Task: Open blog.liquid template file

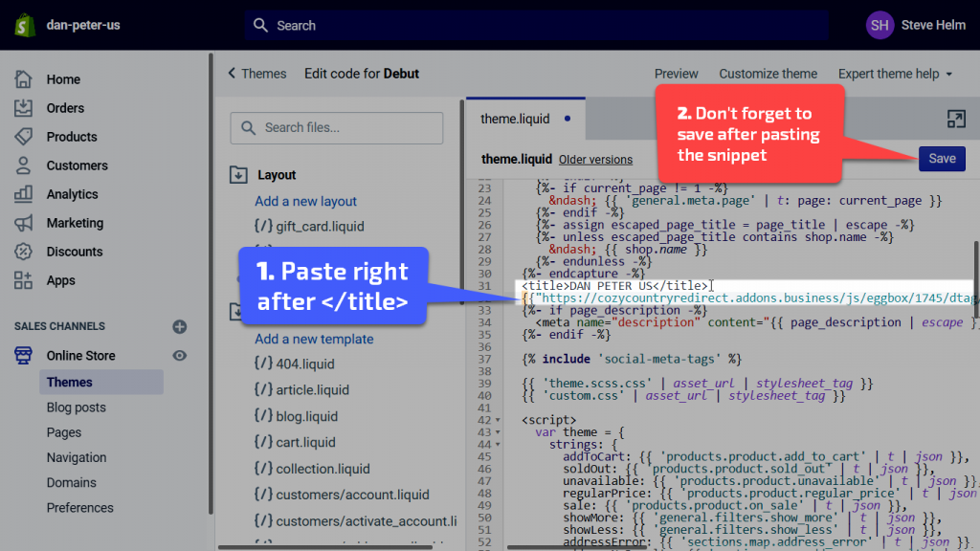Action: (297, 416)
